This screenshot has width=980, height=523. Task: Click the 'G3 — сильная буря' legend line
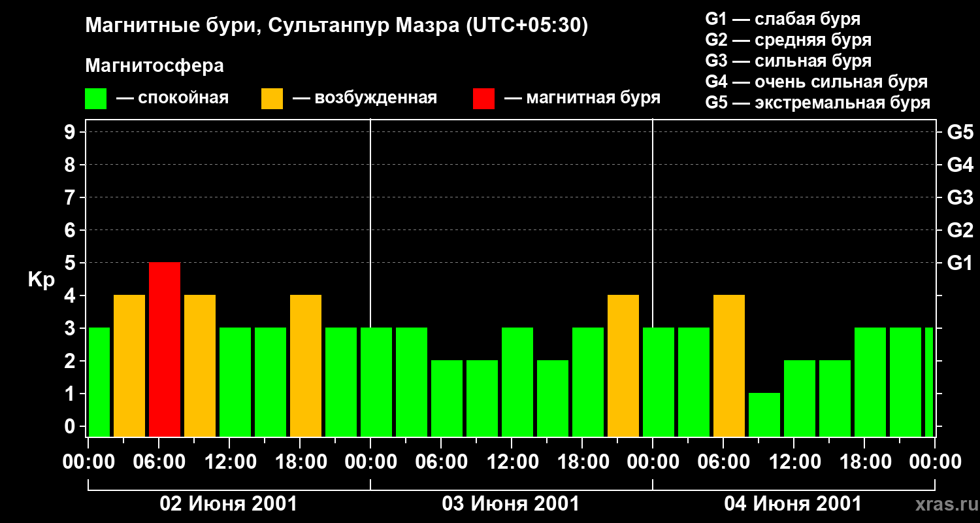[x=789, y=61]
